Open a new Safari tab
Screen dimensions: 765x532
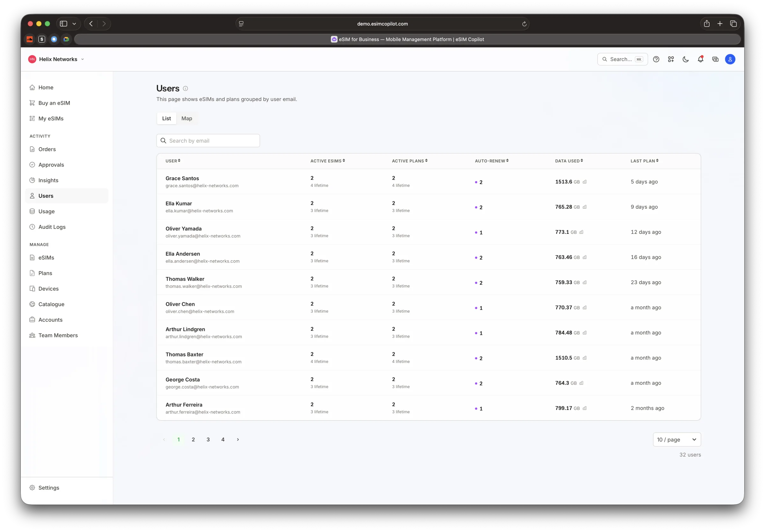tap(720, 24)
